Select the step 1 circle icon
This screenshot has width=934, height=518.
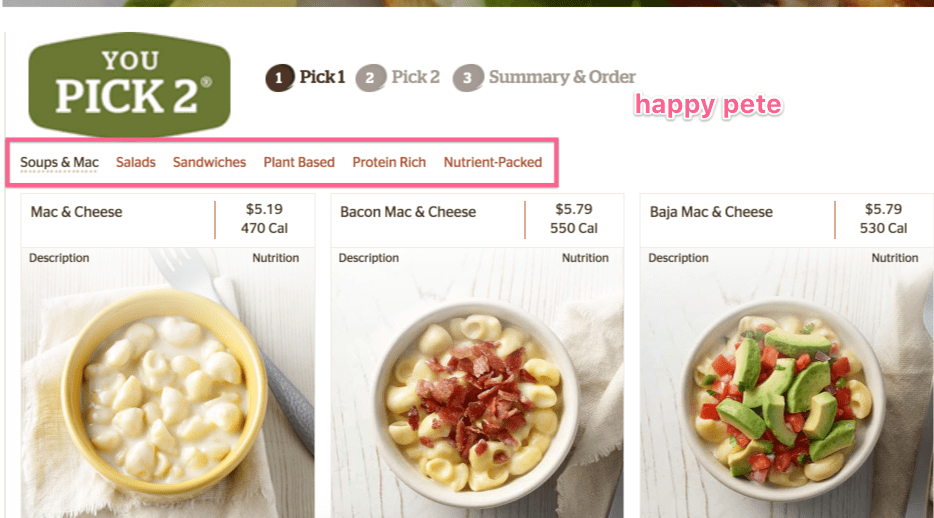coord(279,78)
